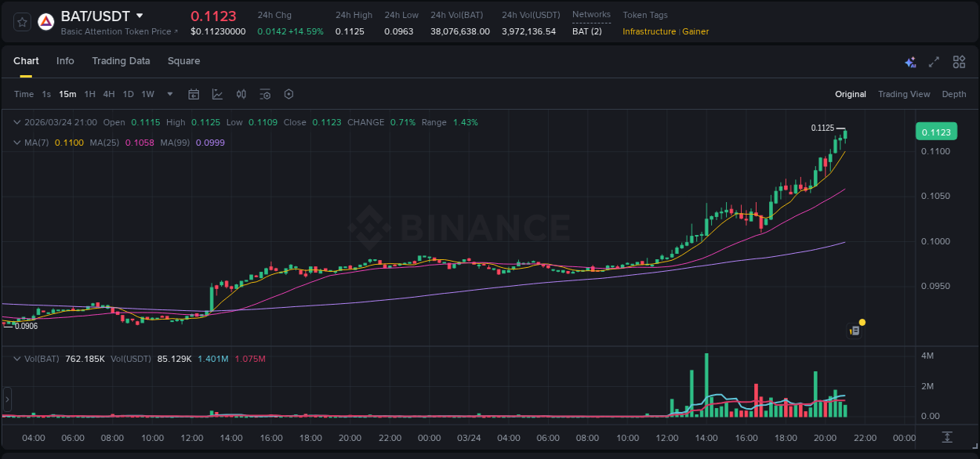Open the BAT/USDT pair selector dropdown
This screenshot has height=459, width=980.
(140, 16)
